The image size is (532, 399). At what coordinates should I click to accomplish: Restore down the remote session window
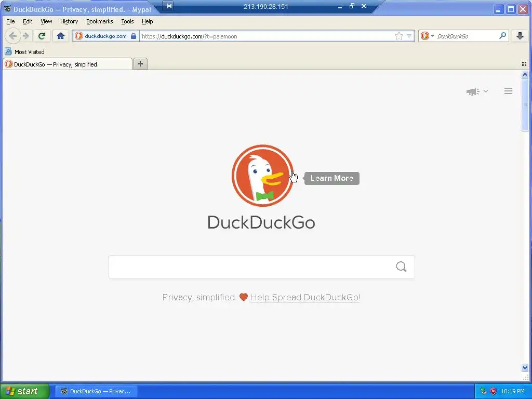352,6
